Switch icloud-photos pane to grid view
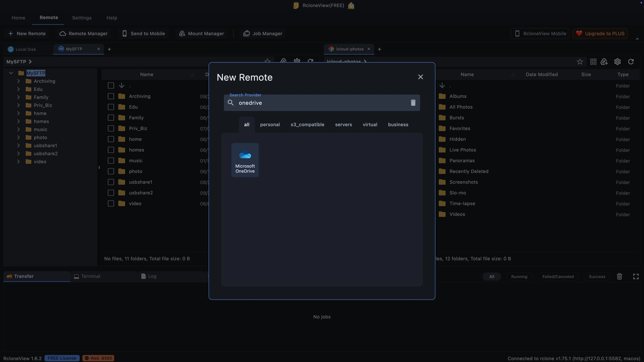644x362 pixels. pyautogui.click(x=593, y=62)
